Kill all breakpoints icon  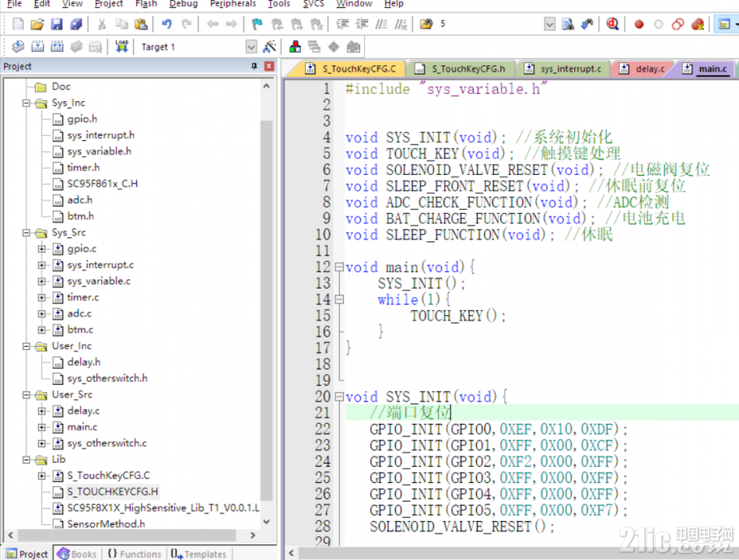pyautogui.click(x=698, y=24)
